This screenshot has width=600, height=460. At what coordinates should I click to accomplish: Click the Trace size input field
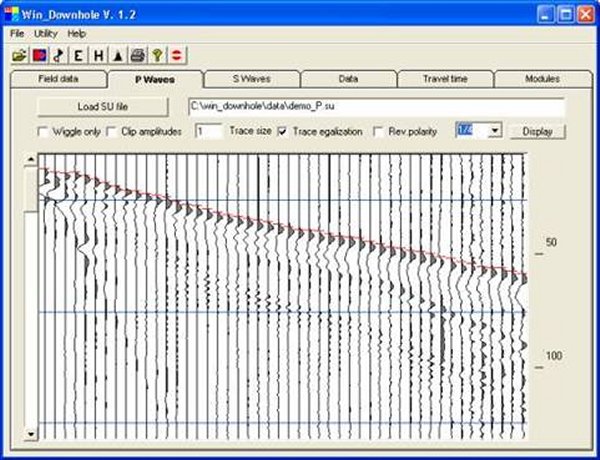click(x=210, y=132)
